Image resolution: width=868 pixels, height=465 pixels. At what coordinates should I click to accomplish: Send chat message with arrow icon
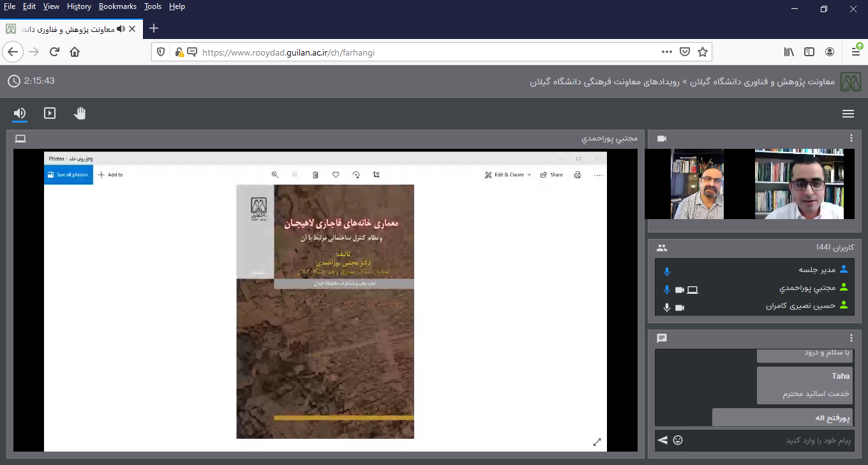pos(662,440)
